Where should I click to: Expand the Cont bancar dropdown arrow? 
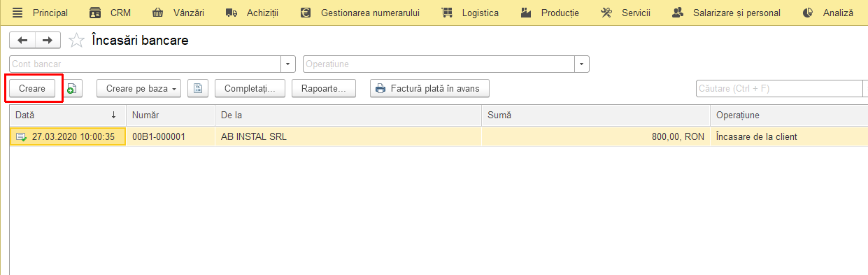point(288,64)
